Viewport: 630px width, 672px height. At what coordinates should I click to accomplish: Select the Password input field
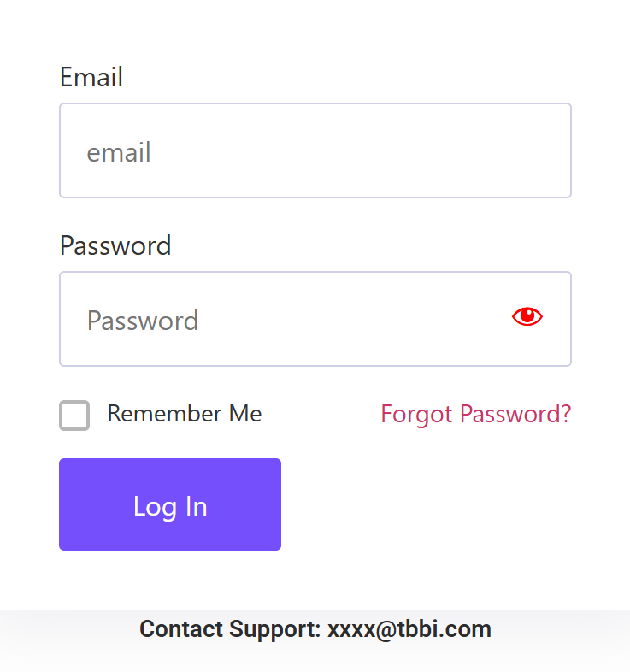(x=315, y=319)
